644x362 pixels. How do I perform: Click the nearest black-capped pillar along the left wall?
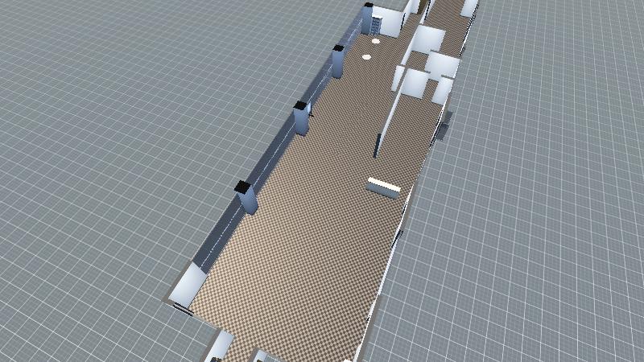(246, 198)
